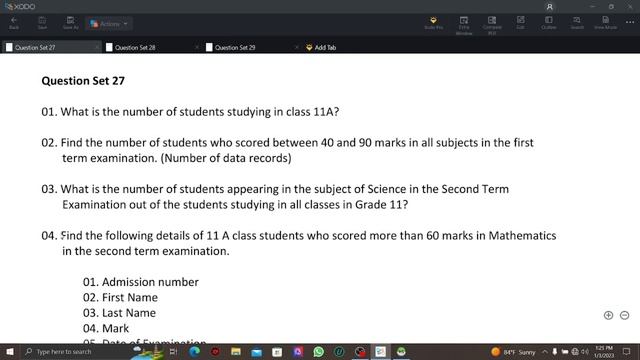The height and width of the screenshot is (360, 640).
Task: Click the taskbar 'Type here to search' box
Action: pos(78,351)
